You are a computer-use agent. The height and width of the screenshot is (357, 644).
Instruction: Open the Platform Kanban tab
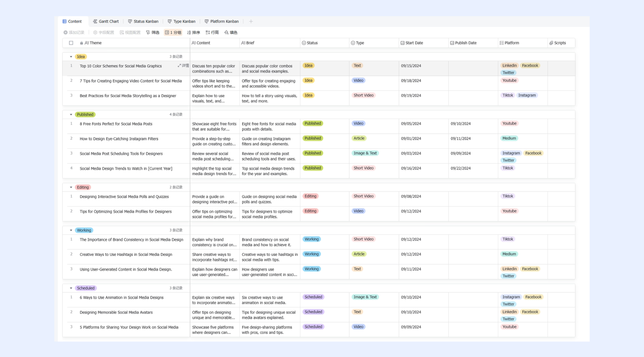tap(222, 22)
